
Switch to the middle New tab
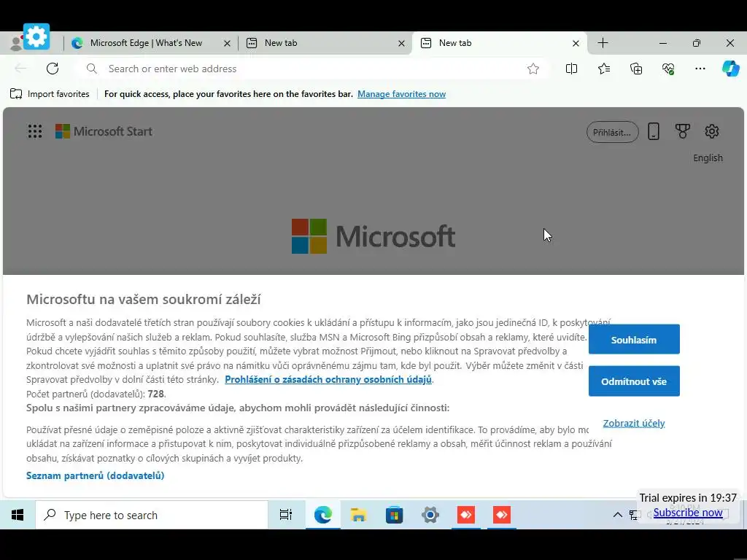pyautogui.click(x=325, y=43)
